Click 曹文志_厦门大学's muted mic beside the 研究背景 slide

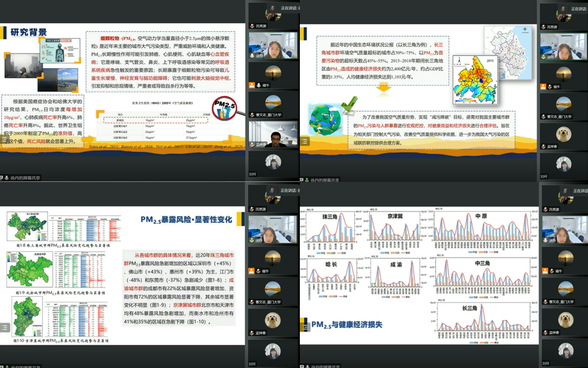(252, 115)
